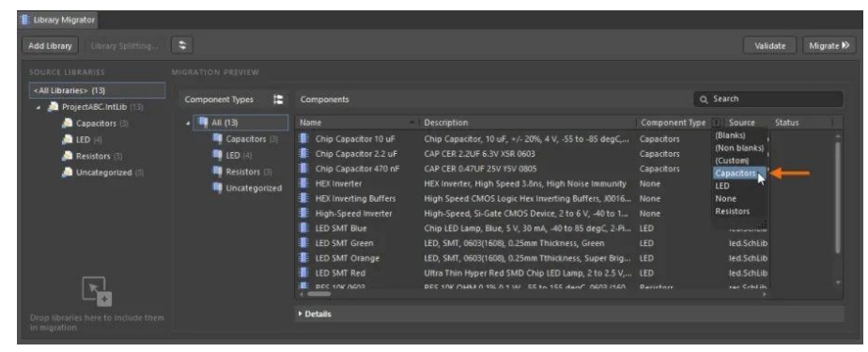Screen dimensions: 868x352
Task: Click the components list vertical scrollbar
Action: (838, 197)
